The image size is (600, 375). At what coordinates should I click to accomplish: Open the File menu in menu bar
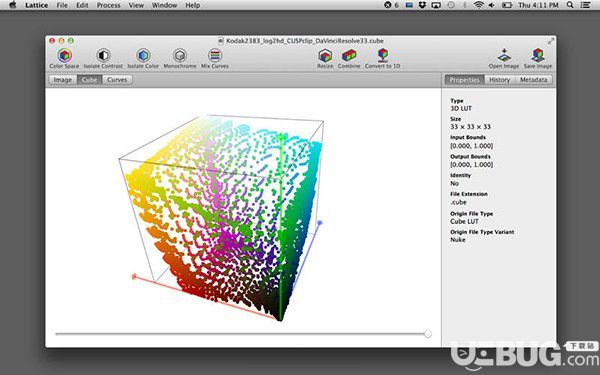point(62,5)
